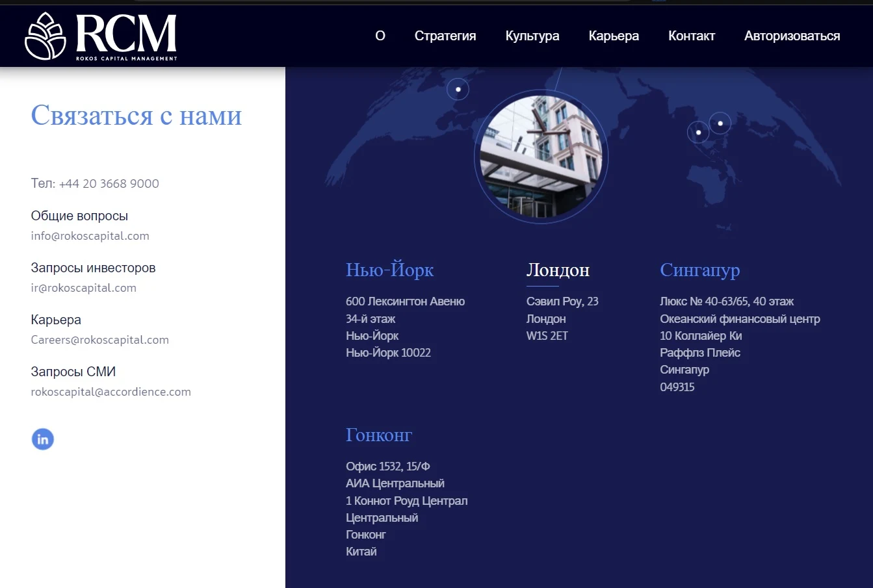Image resolution: width=873 pixels, height=588 pixels.
Task: Open the LinkedIn icon link
Action: pyautogui.click(x=43, y=439)
